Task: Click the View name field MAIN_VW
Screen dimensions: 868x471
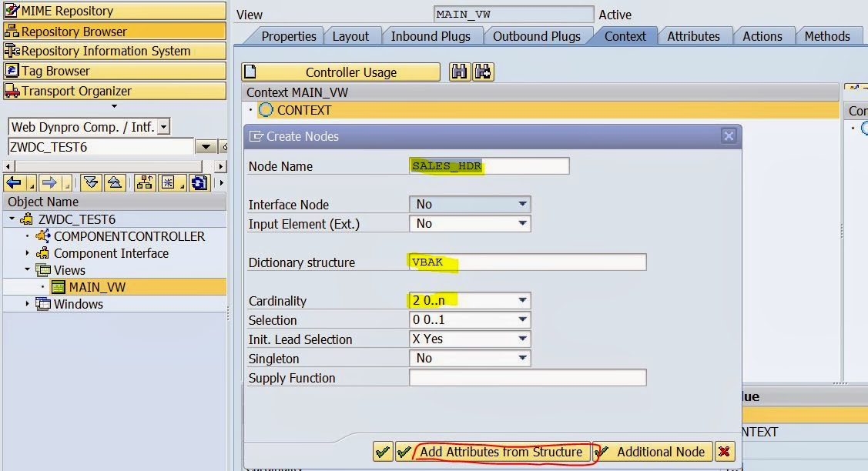Action: (x=513, y=15)
